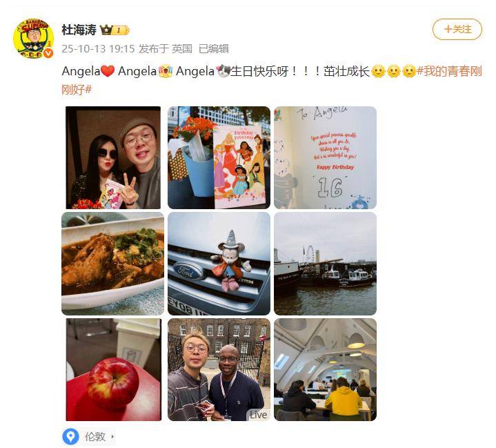Open 杜海涛's profile avatar
The height and width of the screenshot is (448, 496).
(x=33, y=38)
